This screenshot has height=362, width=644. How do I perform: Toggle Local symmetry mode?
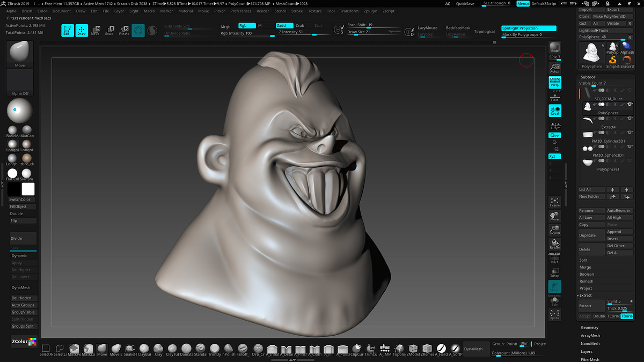(555, 110)
